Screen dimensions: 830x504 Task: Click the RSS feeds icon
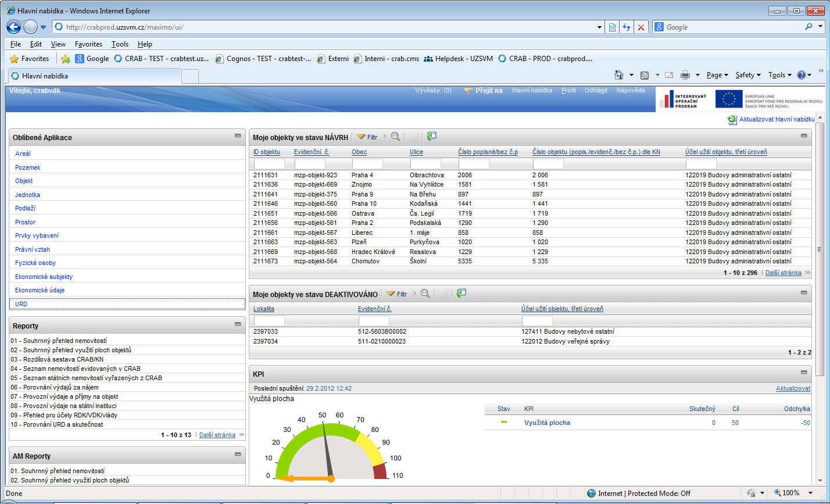[x=645, y=75]
